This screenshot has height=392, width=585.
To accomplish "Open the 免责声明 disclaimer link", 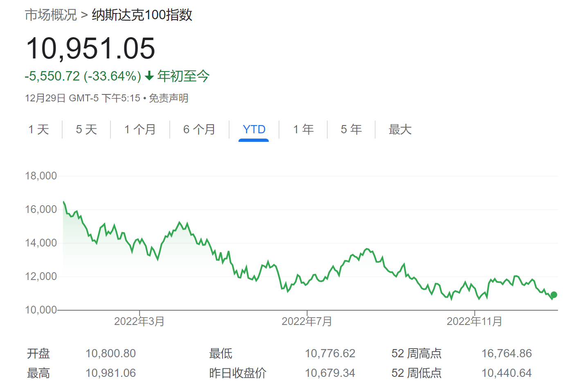I will pos(170,98).
